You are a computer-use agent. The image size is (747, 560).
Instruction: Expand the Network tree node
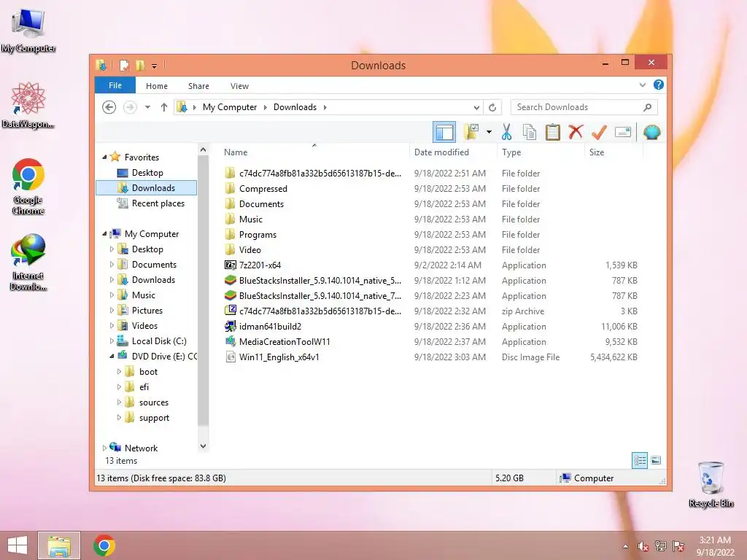pos(104,448)
